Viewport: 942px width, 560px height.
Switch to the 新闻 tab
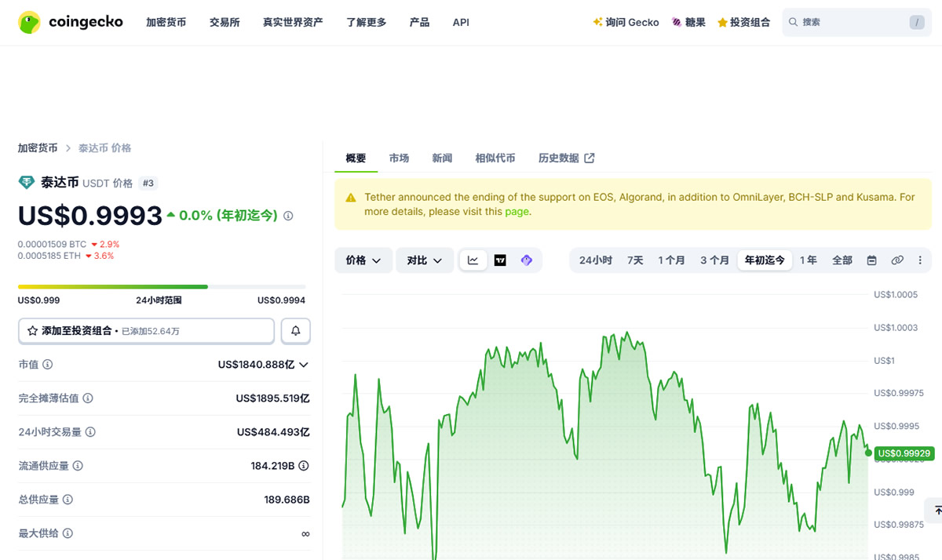click(442, 158)
